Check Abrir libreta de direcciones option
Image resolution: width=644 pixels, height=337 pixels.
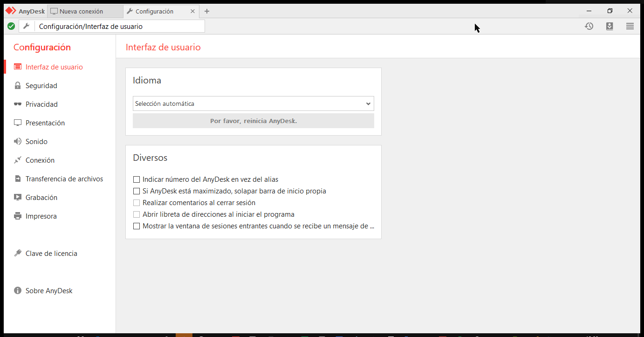coord(137,214)
